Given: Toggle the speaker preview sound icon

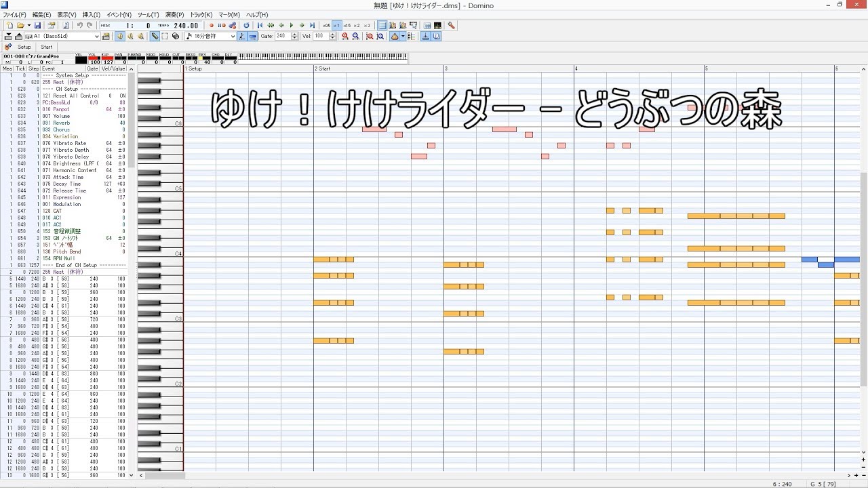Looking at the screenshot, I should (x=119, y=36).
